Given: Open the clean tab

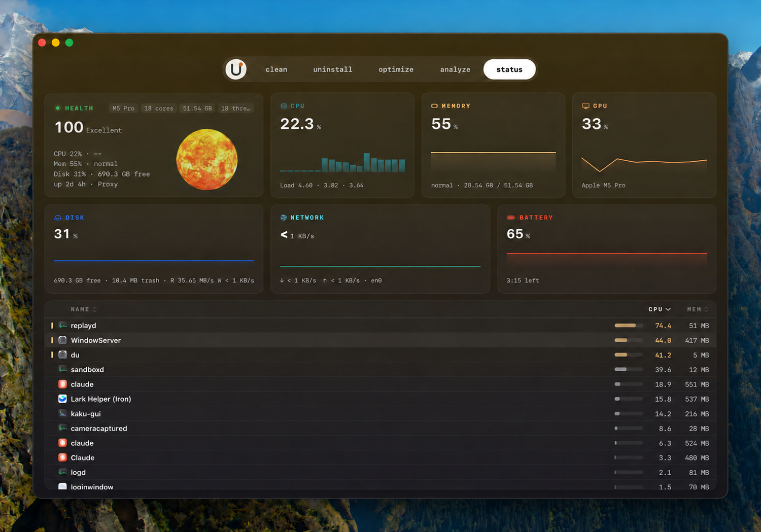Looking at the screenshot, I should [276, 69].
